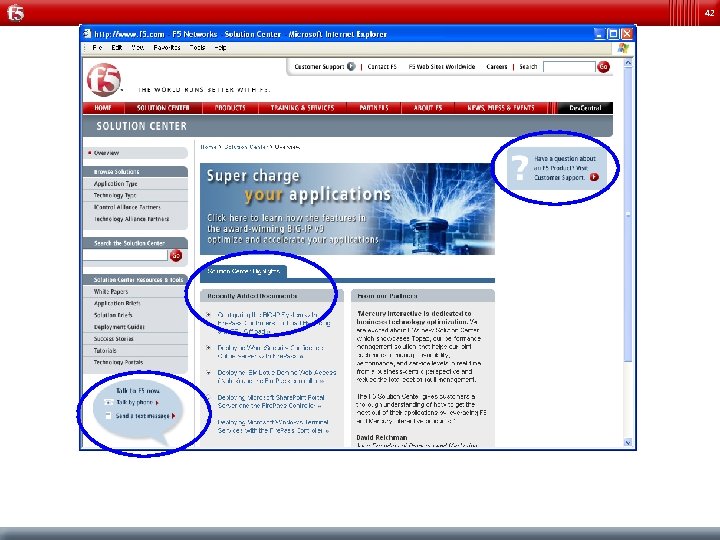The height and width of the screenshot is (540, 720).
Task: Open the File menu
Action: tap(97, 47)
